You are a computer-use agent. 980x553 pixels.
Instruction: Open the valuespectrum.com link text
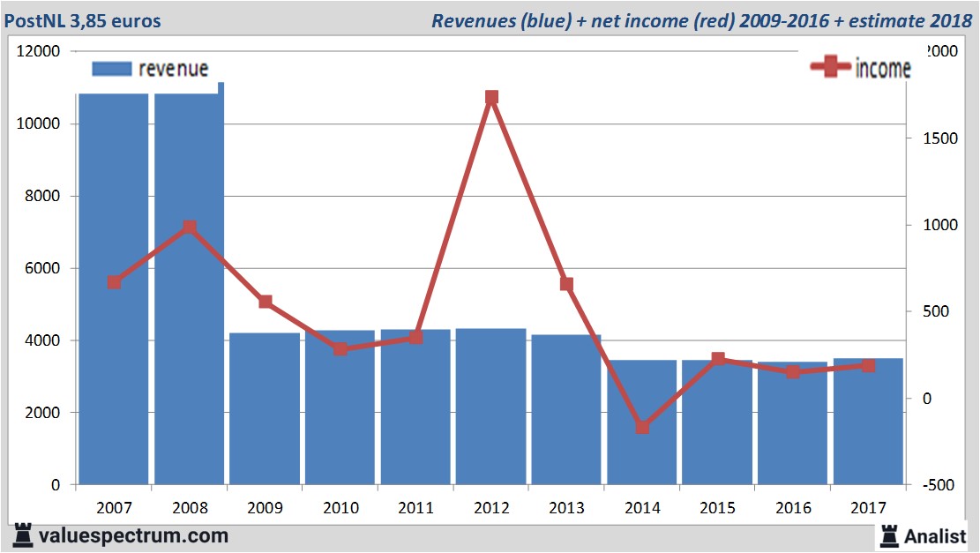133,535
